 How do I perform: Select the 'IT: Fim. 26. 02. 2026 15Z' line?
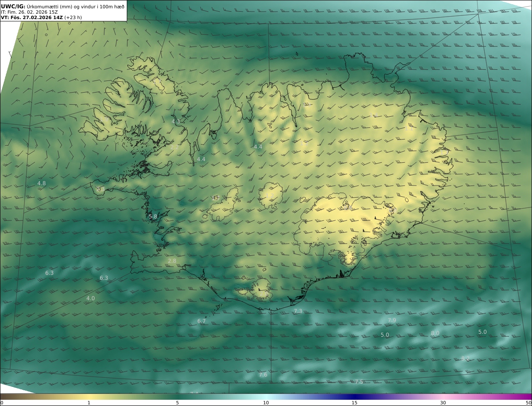tap(30, 12)
